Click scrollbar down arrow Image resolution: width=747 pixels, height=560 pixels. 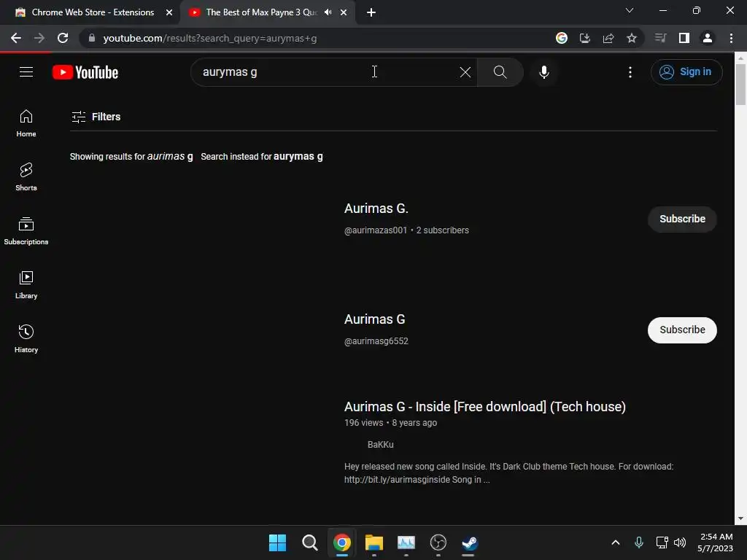741,518
